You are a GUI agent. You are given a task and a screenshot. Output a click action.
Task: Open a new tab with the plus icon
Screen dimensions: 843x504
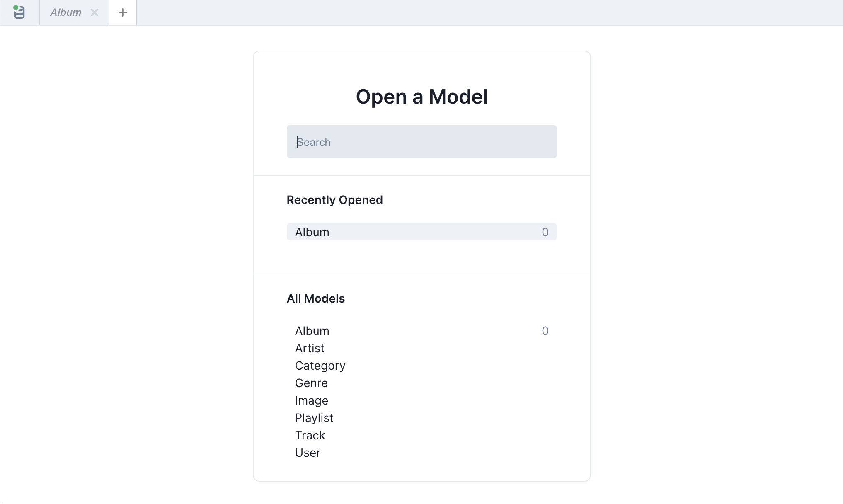pos(122,12)
